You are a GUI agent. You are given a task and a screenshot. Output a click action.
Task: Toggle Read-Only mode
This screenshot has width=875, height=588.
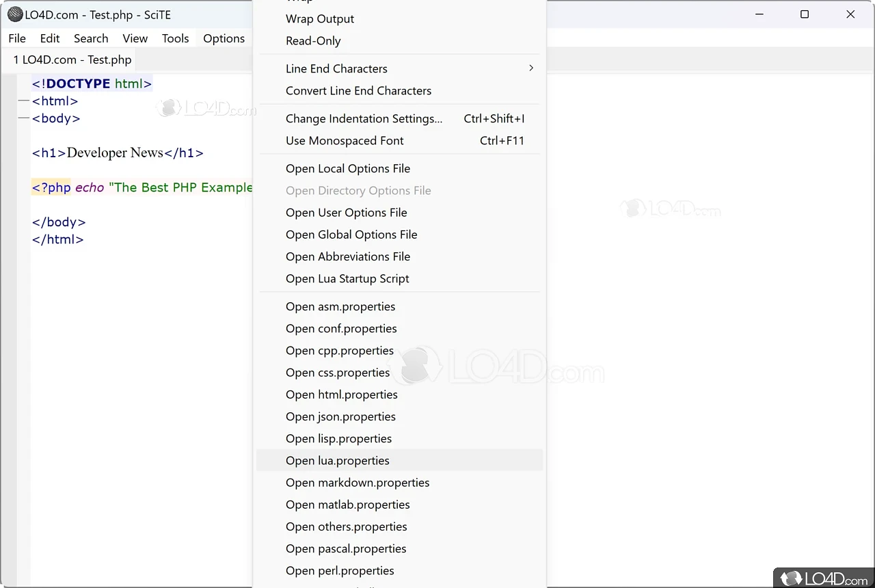(313, 41)
